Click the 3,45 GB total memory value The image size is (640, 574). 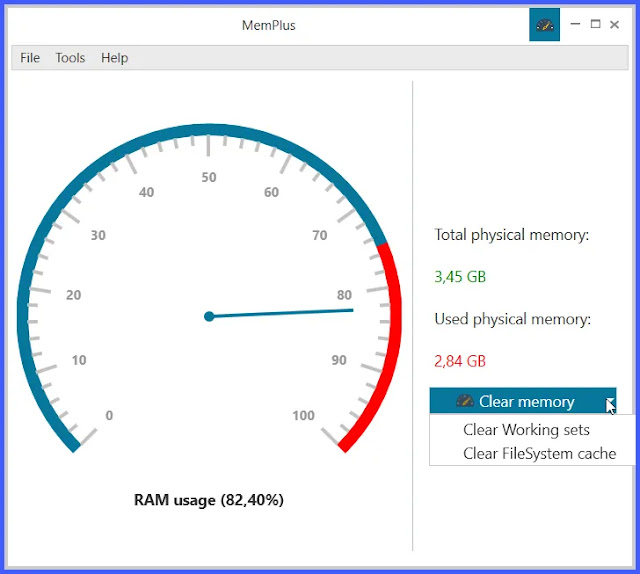(460, 276)
